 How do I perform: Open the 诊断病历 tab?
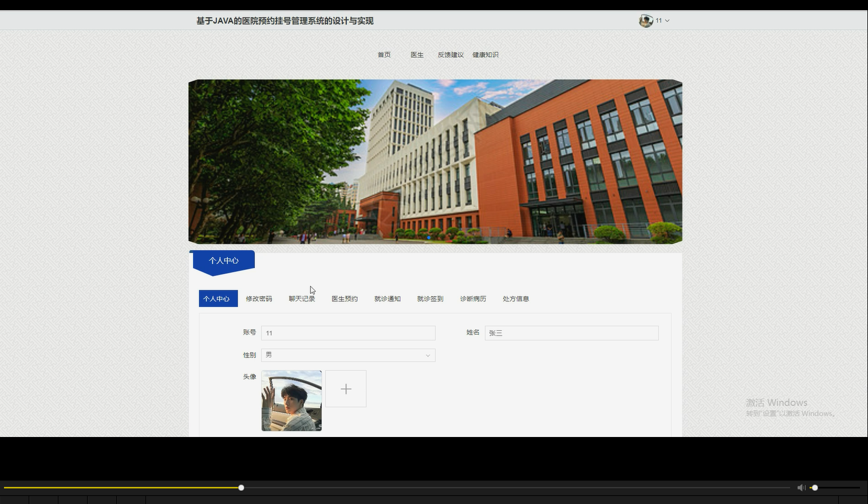pyautogui.click(x=473, y=299)
